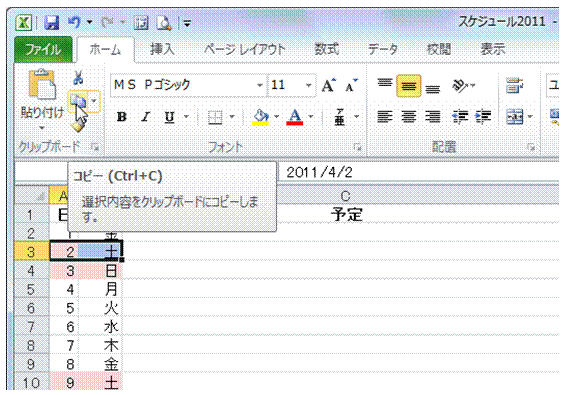Customize the Quick Access toolbar
The height and width of the screenshot is (395, 567).
tap(187, 24)
